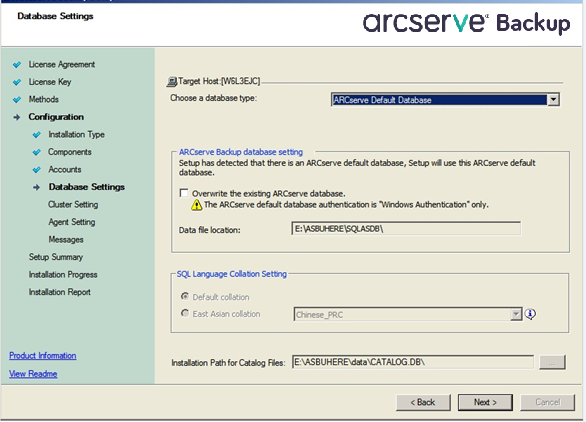Open the View Readme link
The height and width of the screenshot is (422, 586).
pos(33,374)
